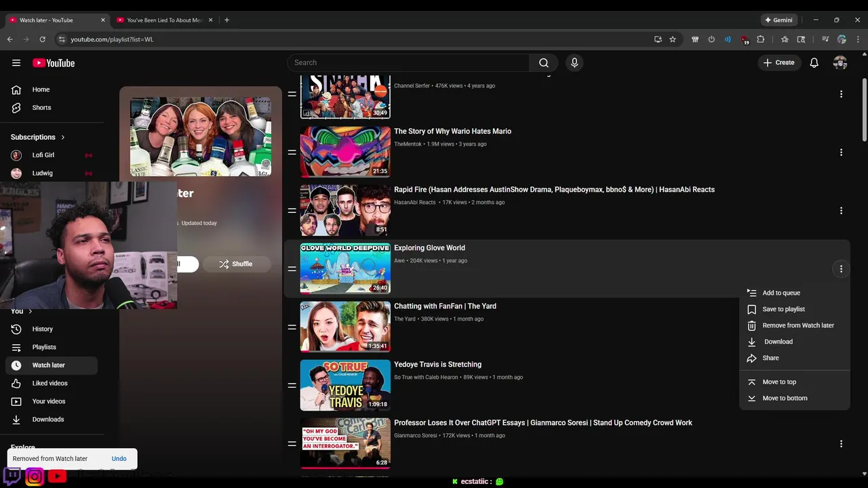Image resolution: width=868 pixels, height=488 pixels.
Task: Choose Remove from Watch later
Action: [x=794, y=325]
